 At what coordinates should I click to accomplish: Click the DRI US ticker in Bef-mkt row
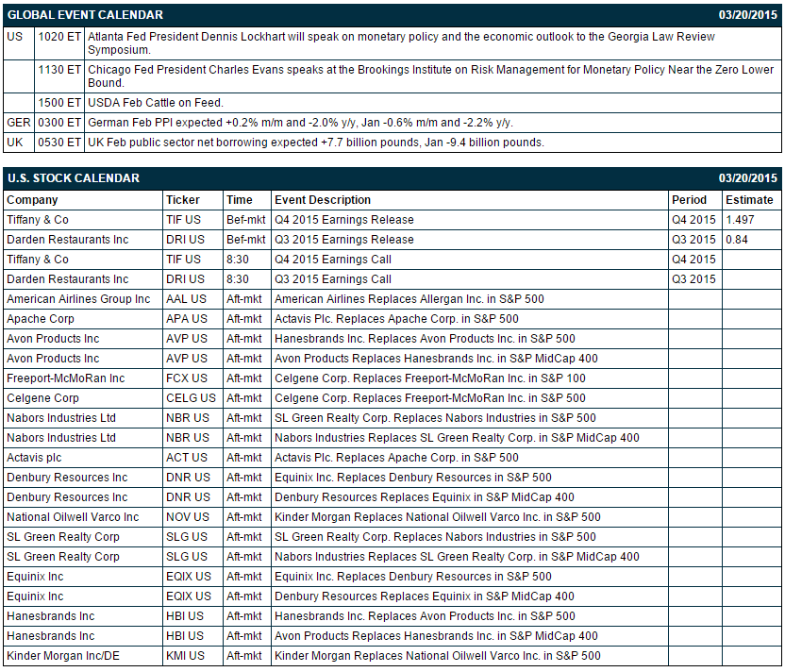[185, 240]
